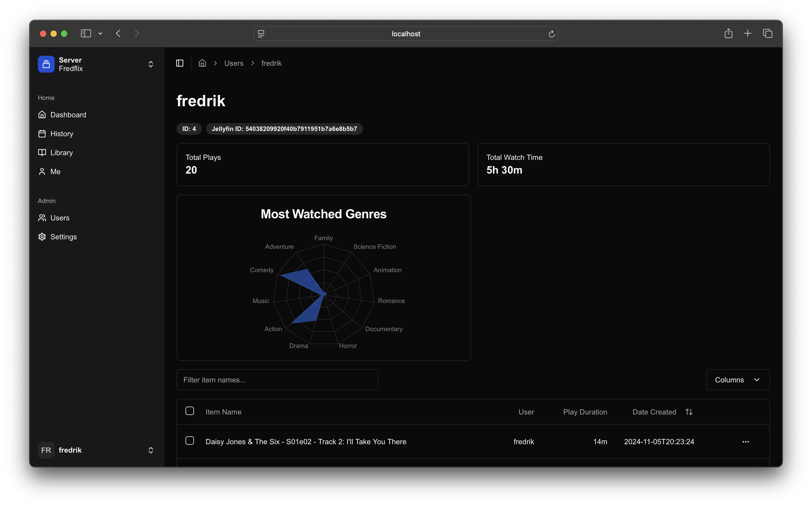Go back in Safari
Screen dimensions: 812x506
tap(118, 33)
